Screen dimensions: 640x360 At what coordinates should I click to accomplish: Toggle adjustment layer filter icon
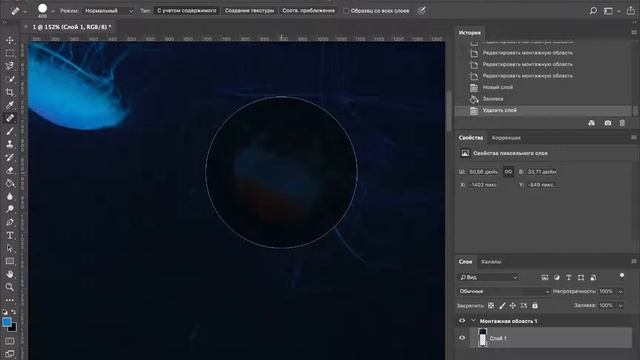pyautogui.click(x=557, y=278)
